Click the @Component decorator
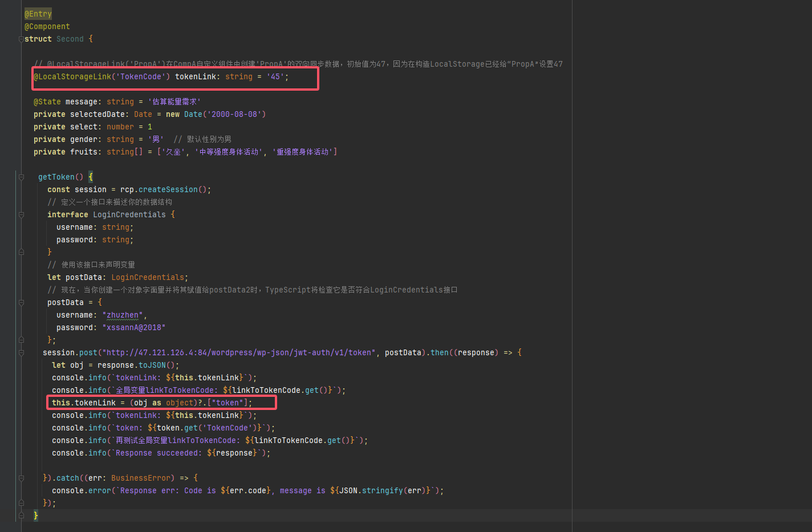This screenshot has width=812, height=532. click(47, 26)
